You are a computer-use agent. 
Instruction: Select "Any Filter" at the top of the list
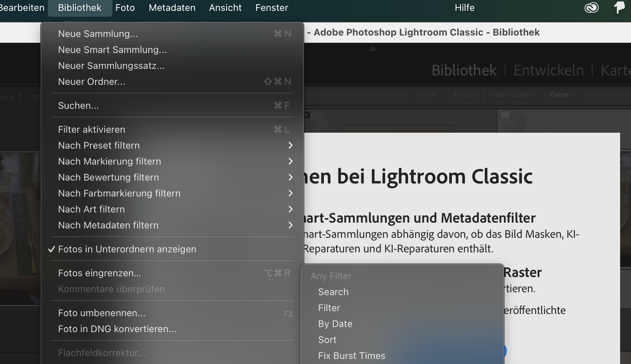(331, 276)
